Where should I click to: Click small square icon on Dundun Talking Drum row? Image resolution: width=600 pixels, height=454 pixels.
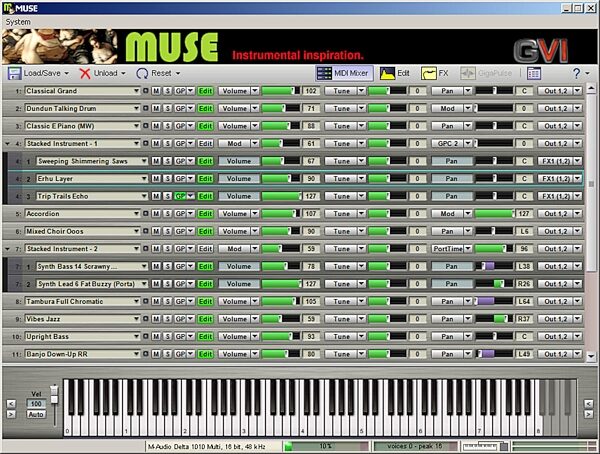pos(145,108)
